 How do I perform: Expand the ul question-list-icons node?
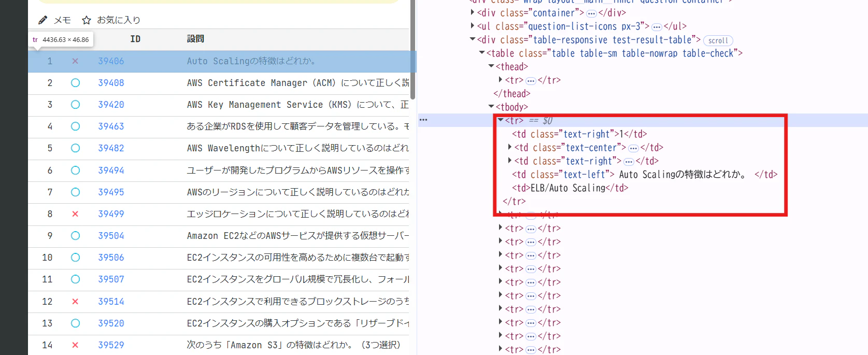coord(473,25)
